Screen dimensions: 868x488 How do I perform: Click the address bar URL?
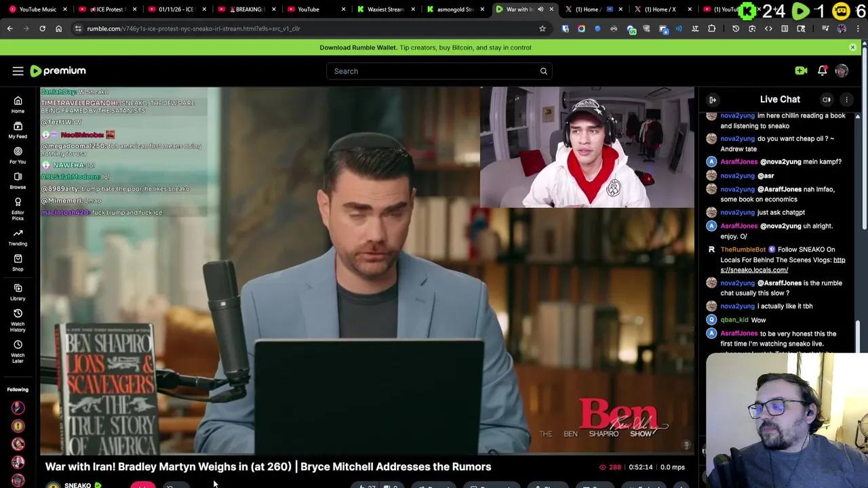point(193,28)
